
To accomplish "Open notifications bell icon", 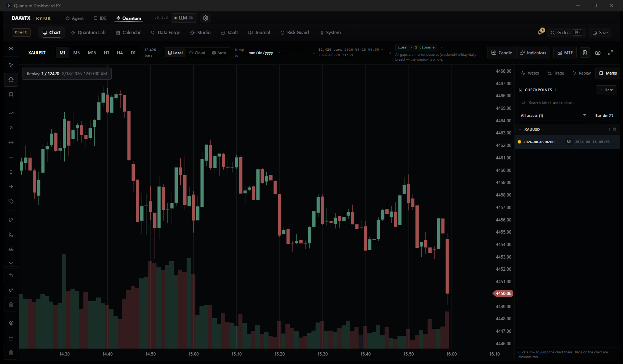I will coord(540,32).
